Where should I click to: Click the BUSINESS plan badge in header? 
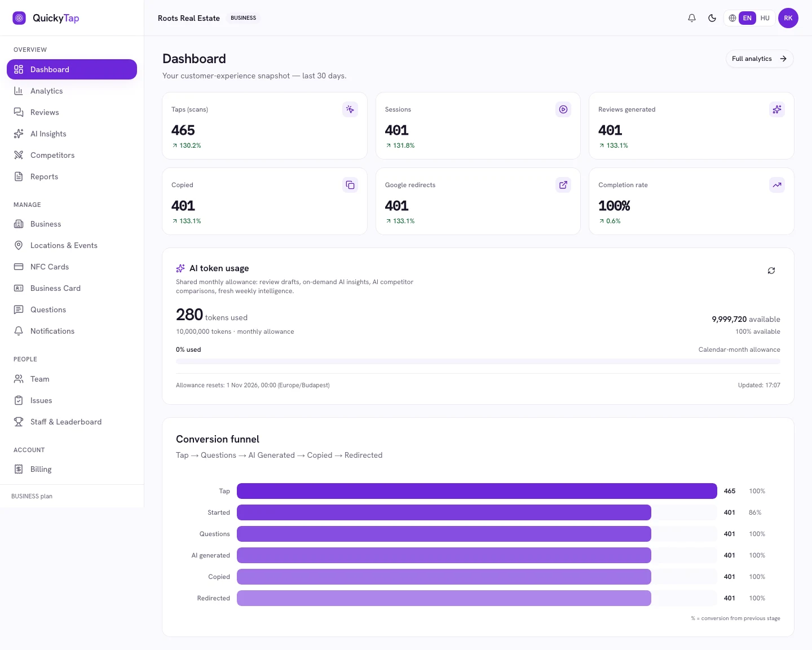coord(244,18)
